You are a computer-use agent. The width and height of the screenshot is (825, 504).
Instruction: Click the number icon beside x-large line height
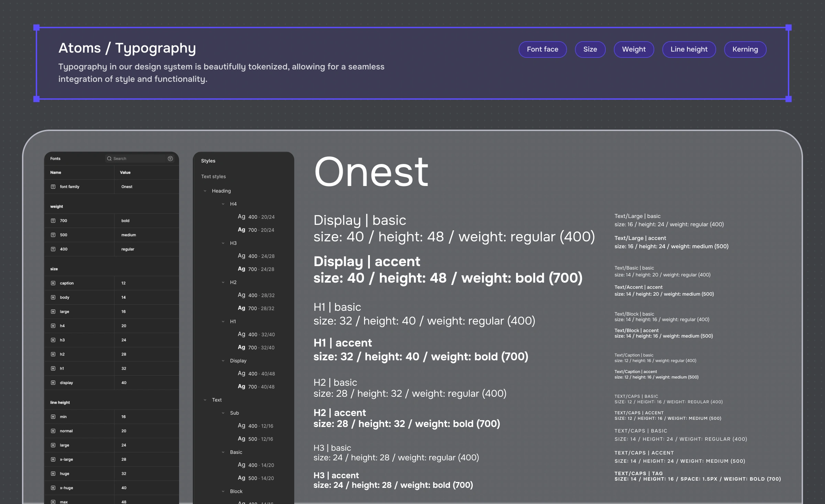pos(53,459)
